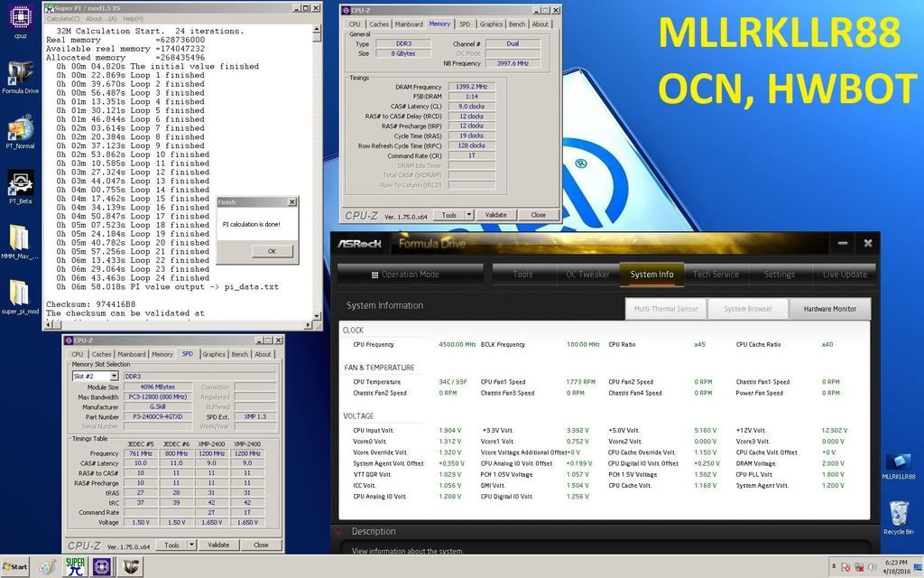Open the super_pi_mod desktop folder
This screenshot has width=924, height=578.
(x=20, y=296)
